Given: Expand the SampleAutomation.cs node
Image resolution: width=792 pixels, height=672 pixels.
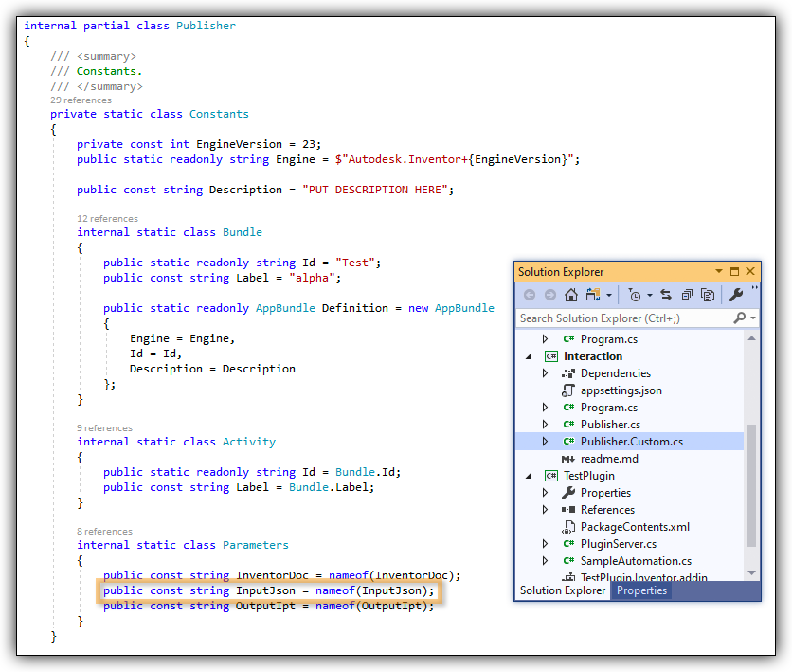Looking at the screenshot, I should tap(545, 561).
